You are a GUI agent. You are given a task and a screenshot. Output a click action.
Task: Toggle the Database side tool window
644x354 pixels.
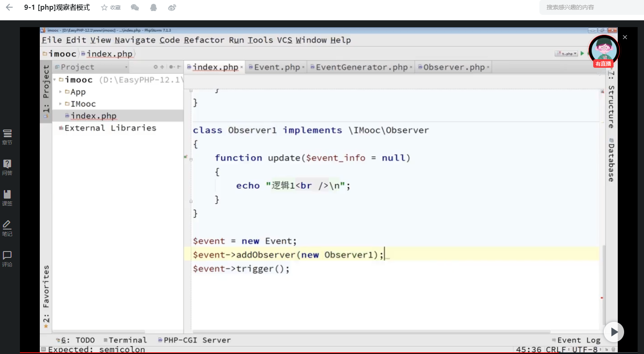(611, 160)
